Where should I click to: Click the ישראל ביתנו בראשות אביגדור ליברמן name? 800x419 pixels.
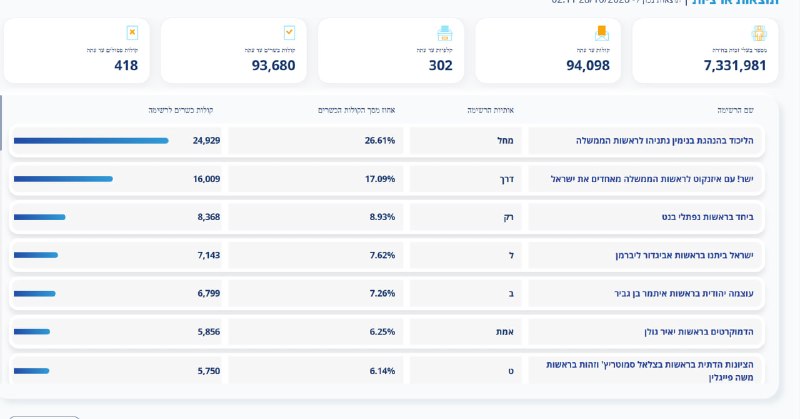(684, 255)
